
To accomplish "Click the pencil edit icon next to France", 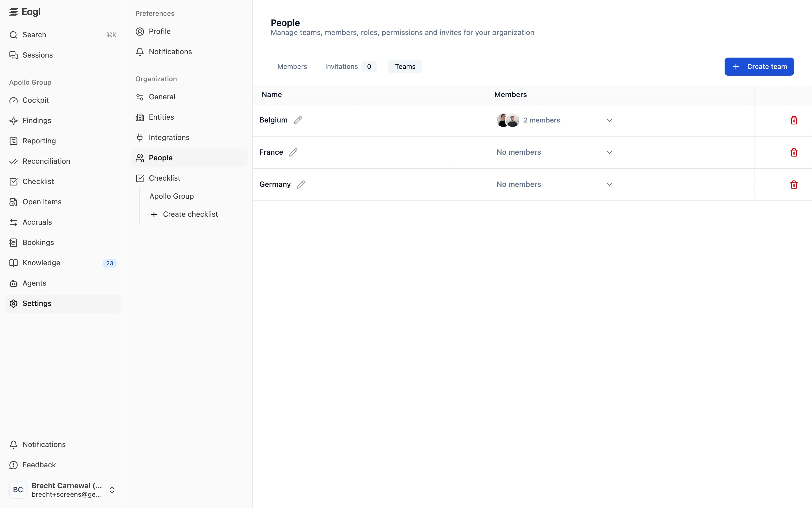I will point(293,152).
